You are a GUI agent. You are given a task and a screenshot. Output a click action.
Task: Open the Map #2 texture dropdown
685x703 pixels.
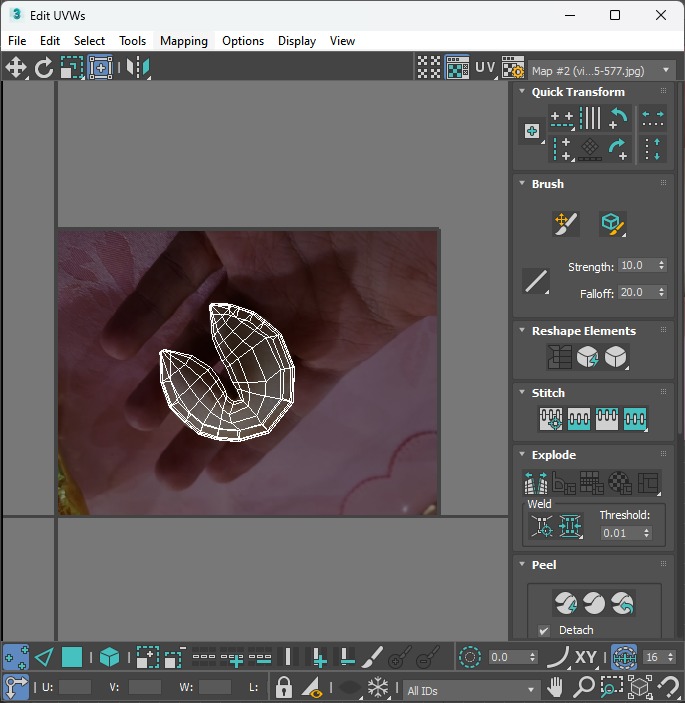click(x=601, y=70)
